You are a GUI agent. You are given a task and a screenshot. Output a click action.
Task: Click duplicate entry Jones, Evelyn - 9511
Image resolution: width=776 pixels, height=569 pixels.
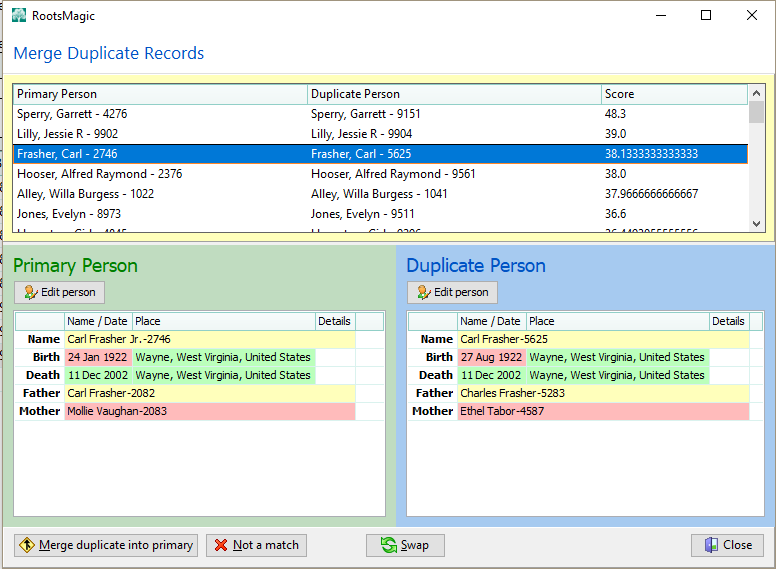coord(362,214)
